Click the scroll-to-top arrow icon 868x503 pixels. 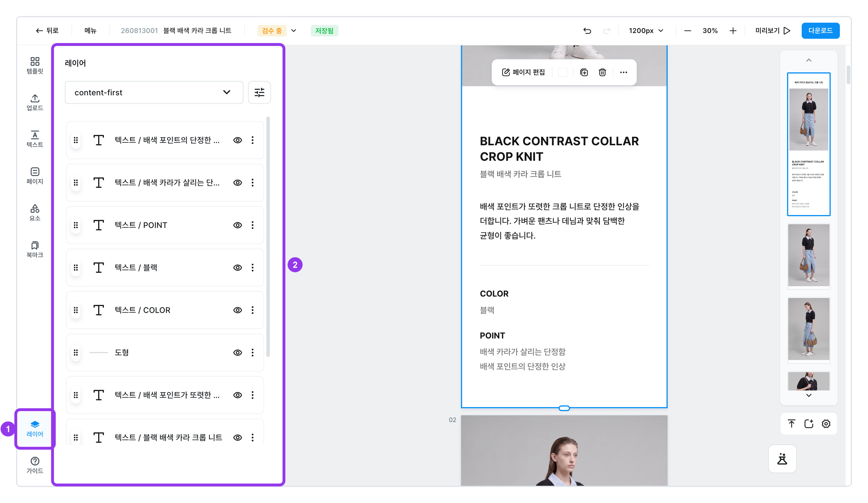(792, 423)
